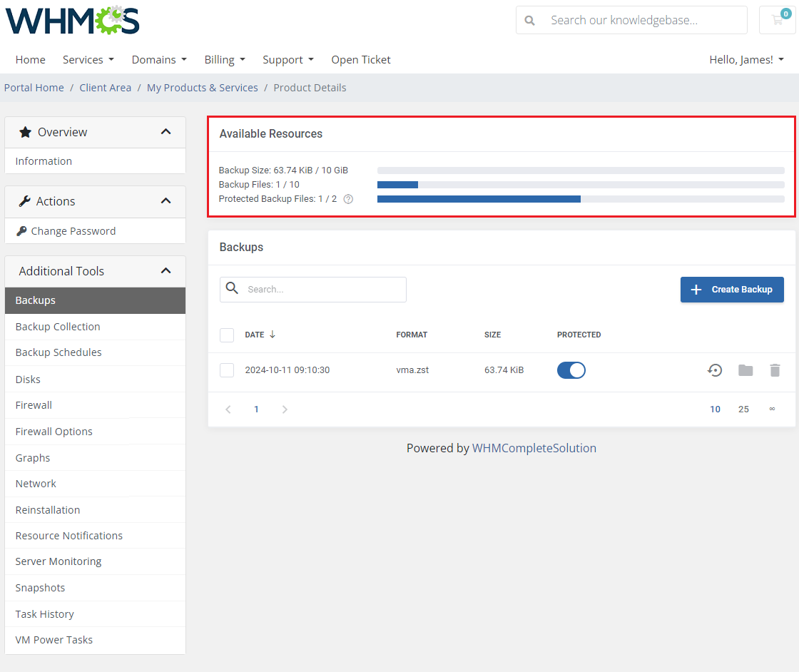
Task: Sort backups by SIZE column
Action: (492, 335)
